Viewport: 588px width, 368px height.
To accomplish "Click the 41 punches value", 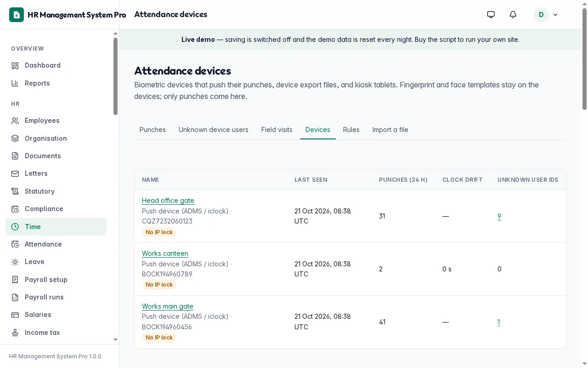I will [x=382, y=322].
